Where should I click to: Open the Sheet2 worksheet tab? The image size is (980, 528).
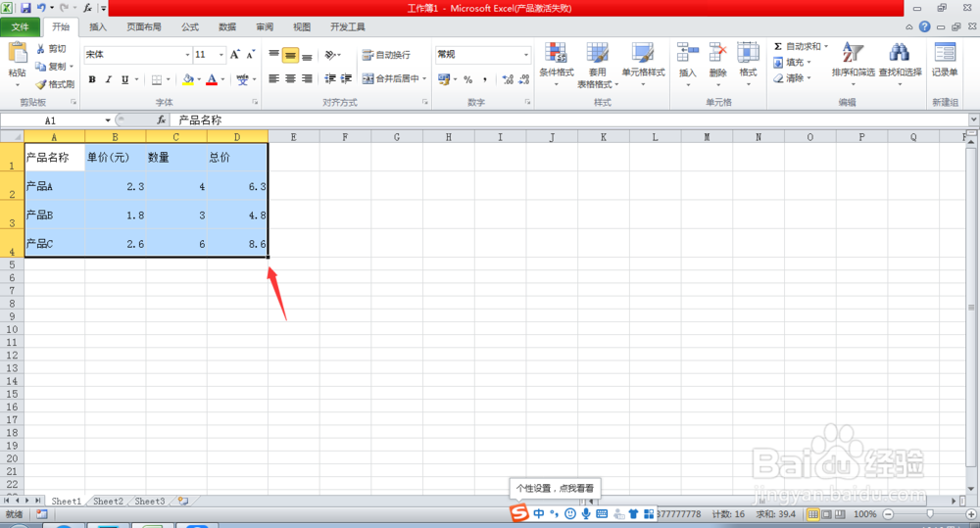tap(108, 502)
